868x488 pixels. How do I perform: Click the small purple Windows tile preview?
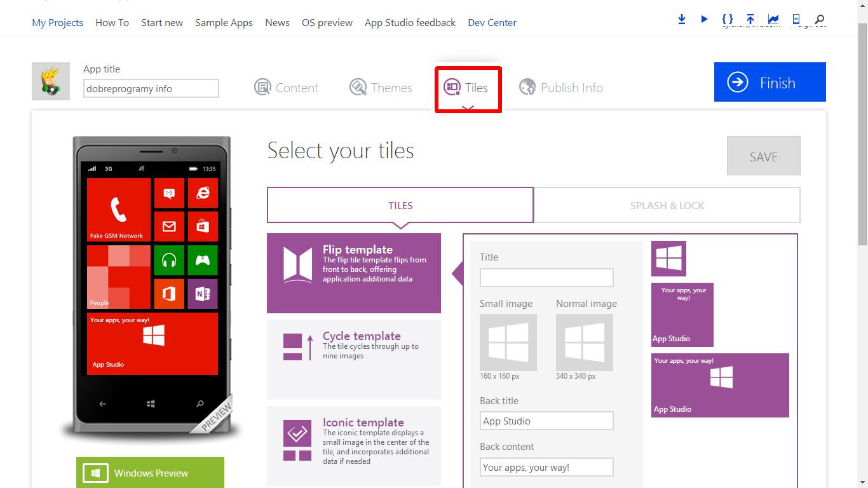click(x=668, y=259)
